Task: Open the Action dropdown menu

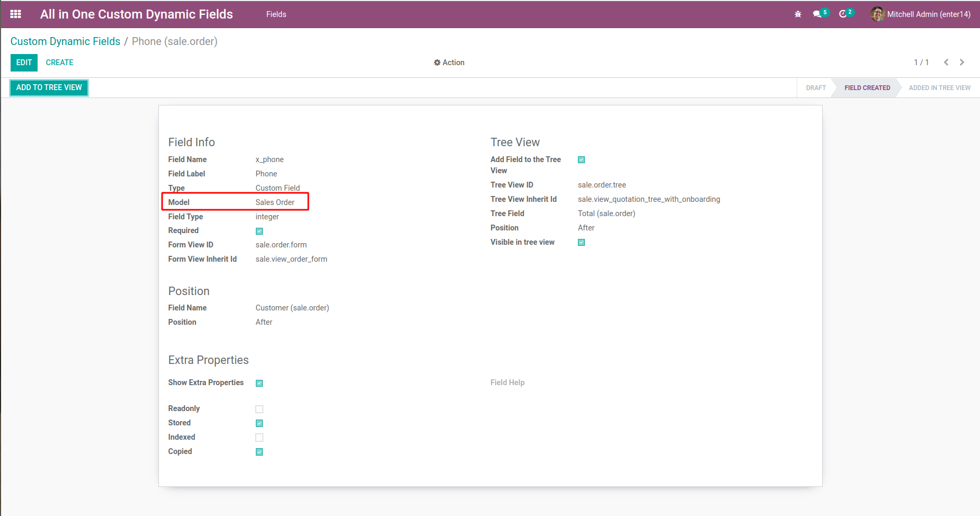Action: pyautogui.click(x=449, y=63)
